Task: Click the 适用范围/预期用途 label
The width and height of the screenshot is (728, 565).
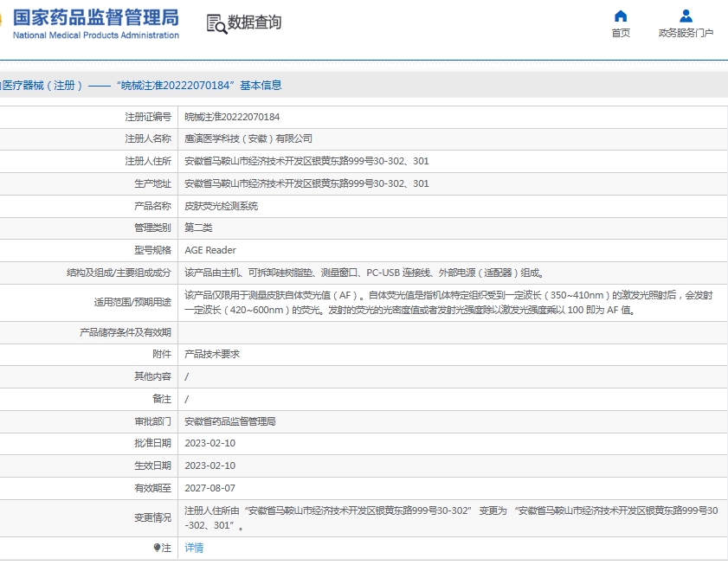Action: click(x=132, y=302)
